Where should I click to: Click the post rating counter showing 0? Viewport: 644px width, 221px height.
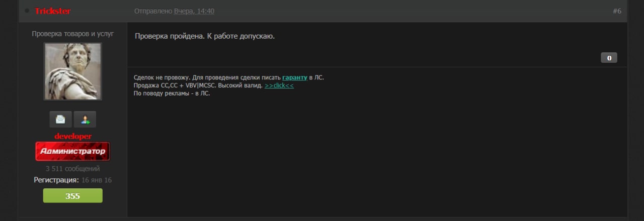[609, 58]
